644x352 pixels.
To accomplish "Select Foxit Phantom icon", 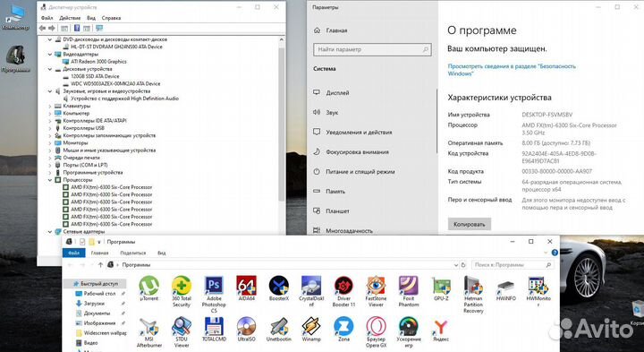I will click(x=408, y=291).
